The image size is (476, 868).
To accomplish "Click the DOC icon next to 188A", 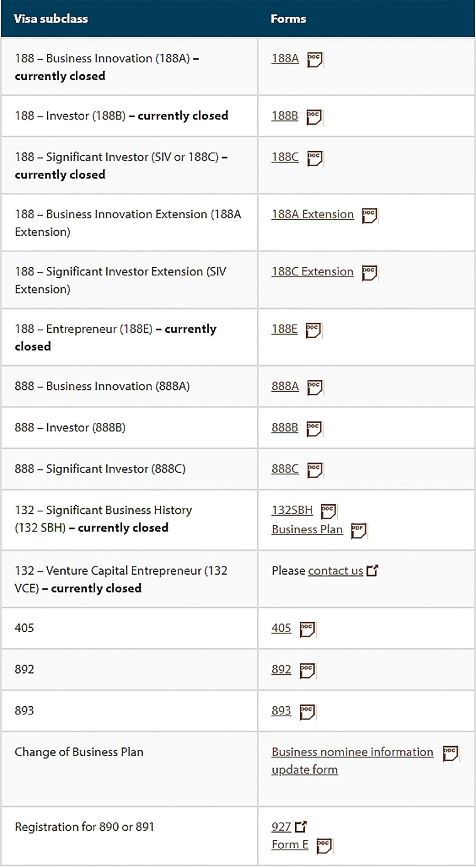I will (315, 60).
